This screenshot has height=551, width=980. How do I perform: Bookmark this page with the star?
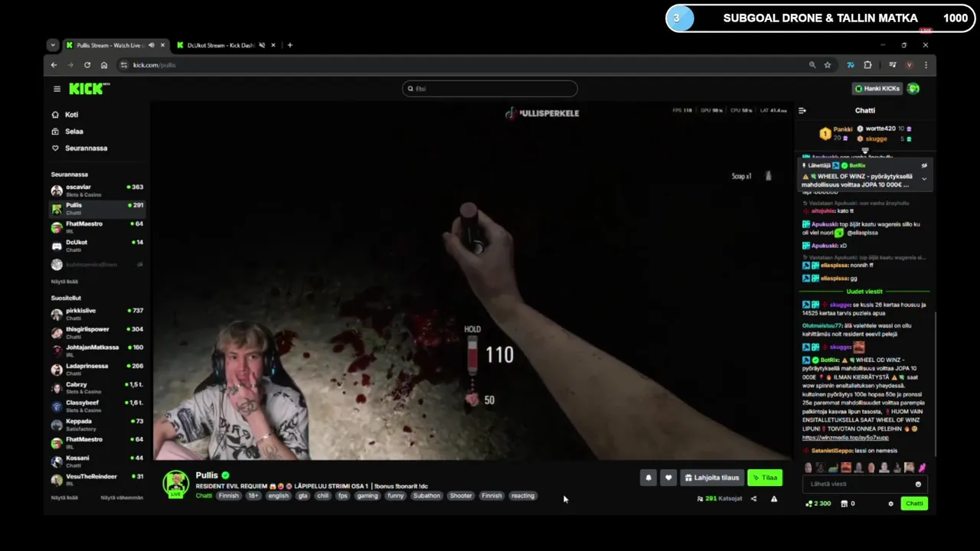point(828,65)
